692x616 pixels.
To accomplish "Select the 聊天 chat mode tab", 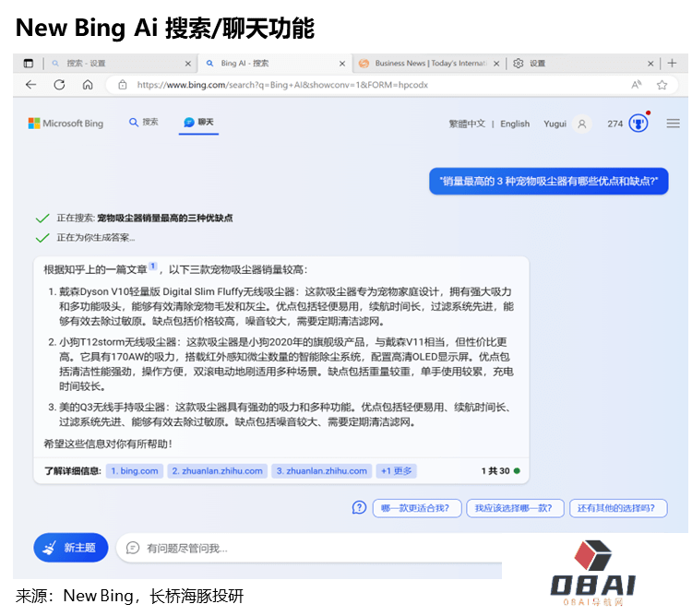I will [x=198, y=122].
